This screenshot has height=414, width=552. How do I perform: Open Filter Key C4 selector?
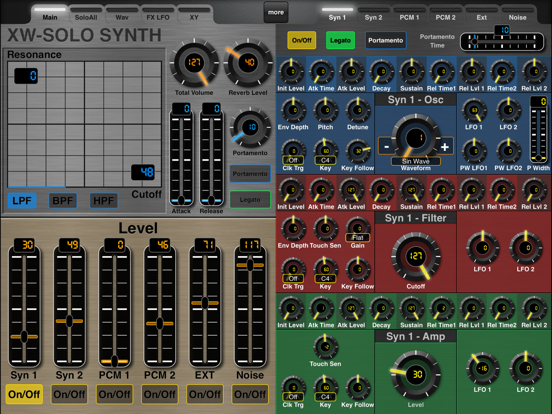pos(325,278)
